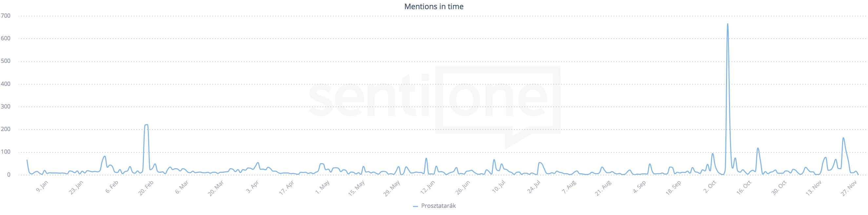Select the "27. Nov" x-axis label
The width and height of the screenshot is (868, 215).
click(849, 188)
